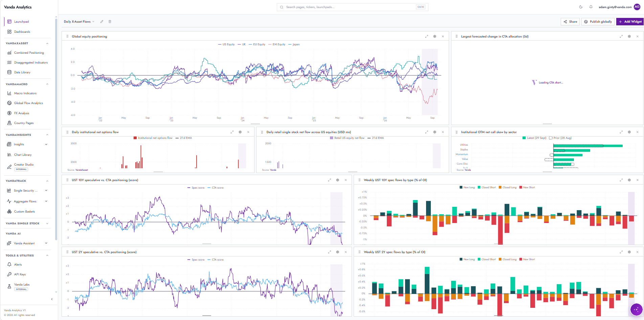Open Custom Baskets icon
This screenshot has width=644, height=320.
(x=9, y=212)
